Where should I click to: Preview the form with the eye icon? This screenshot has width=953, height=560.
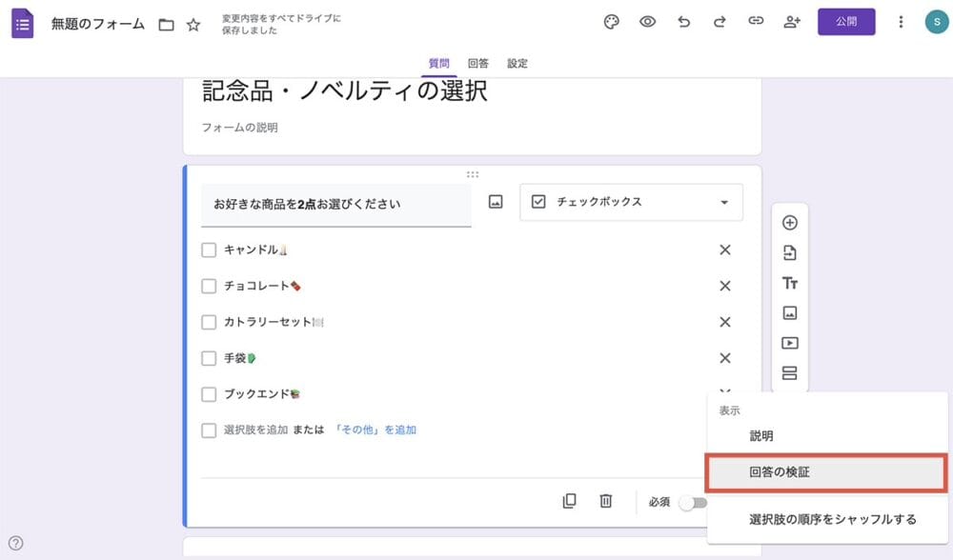click(648, 21)
